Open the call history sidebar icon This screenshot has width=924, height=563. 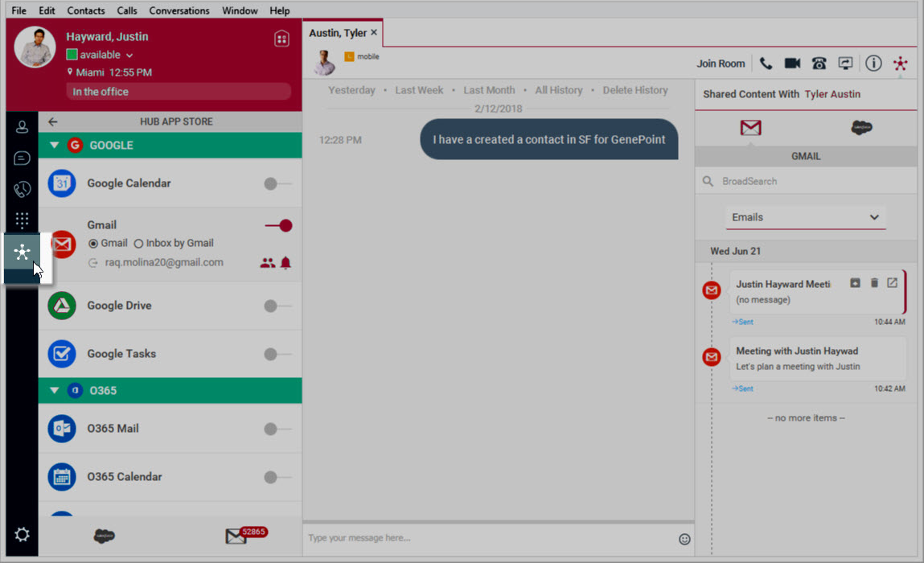click(x=22, y=189)
